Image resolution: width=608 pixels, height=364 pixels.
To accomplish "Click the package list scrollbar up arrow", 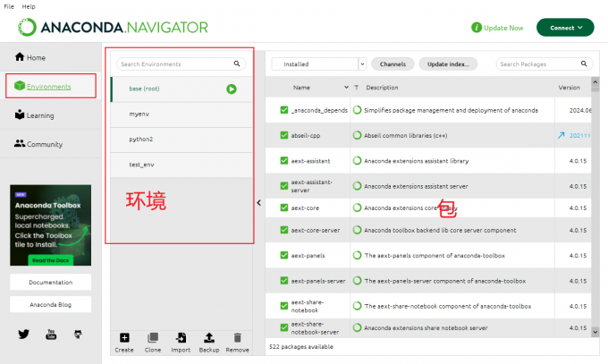I will 595,82.
